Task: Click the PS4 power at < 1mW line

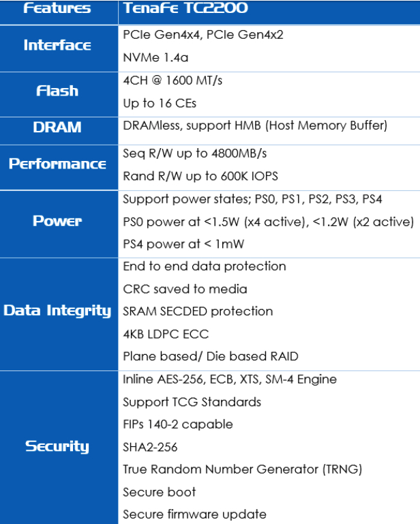Action: [x=183, y=244]
